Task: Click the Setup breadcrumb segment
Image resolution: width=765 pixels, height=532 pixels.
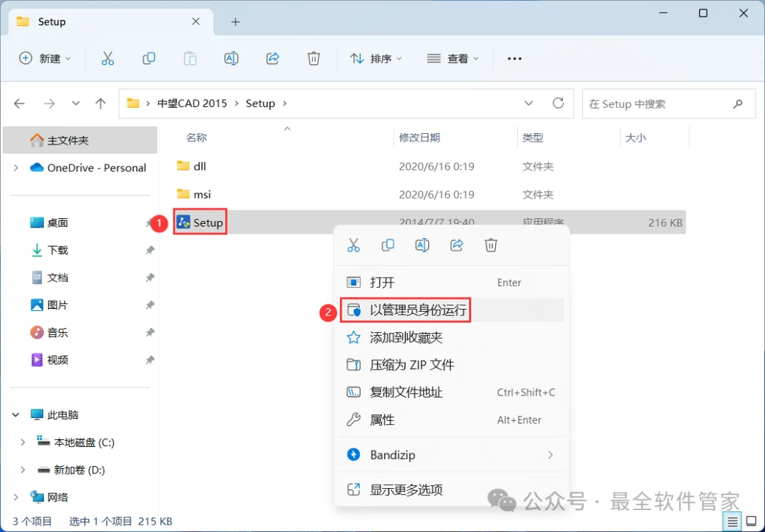Action: tap(261, 103)
